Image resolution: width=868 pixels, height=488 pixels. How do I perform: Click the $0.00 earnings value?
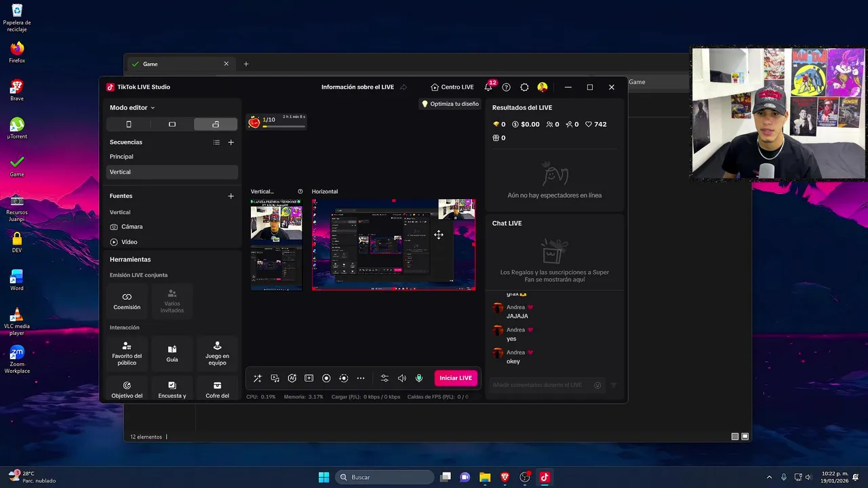coord(526,125)
